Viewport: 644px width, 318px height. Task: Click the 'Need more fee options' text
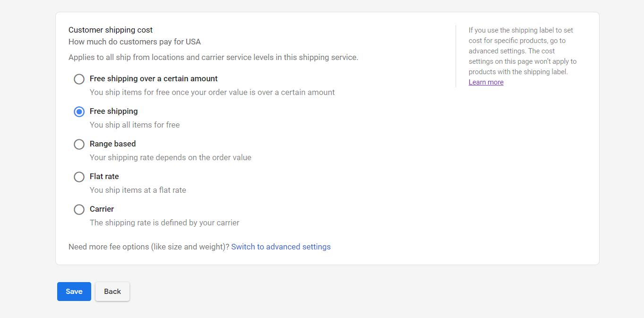149,247
